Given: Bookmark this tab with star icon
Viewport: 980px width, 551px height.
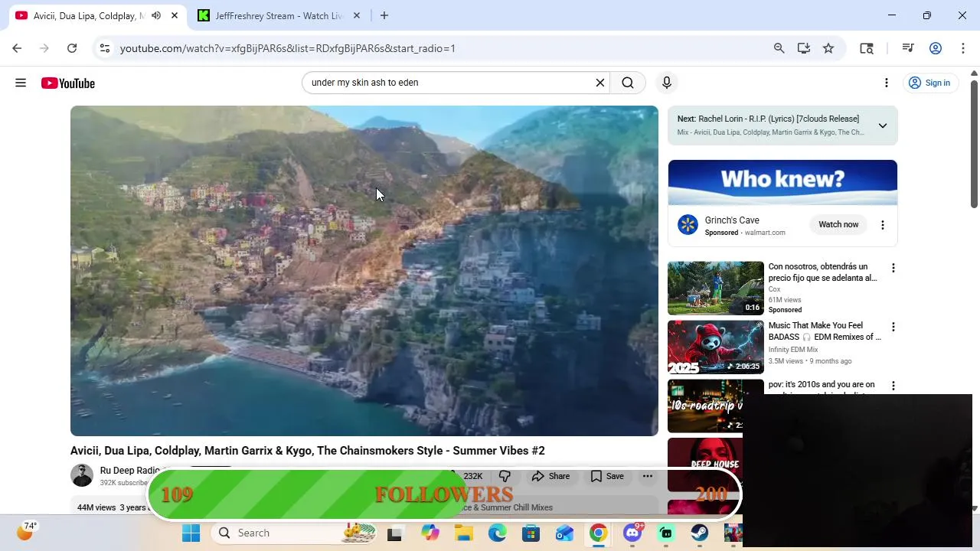Looking at the screenshot, I should (828, 48).
